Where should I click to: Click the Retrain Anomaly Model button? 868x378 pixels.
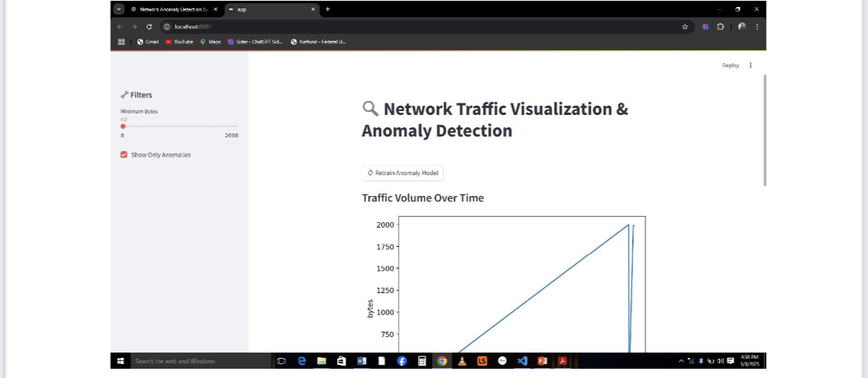(402, 173)
